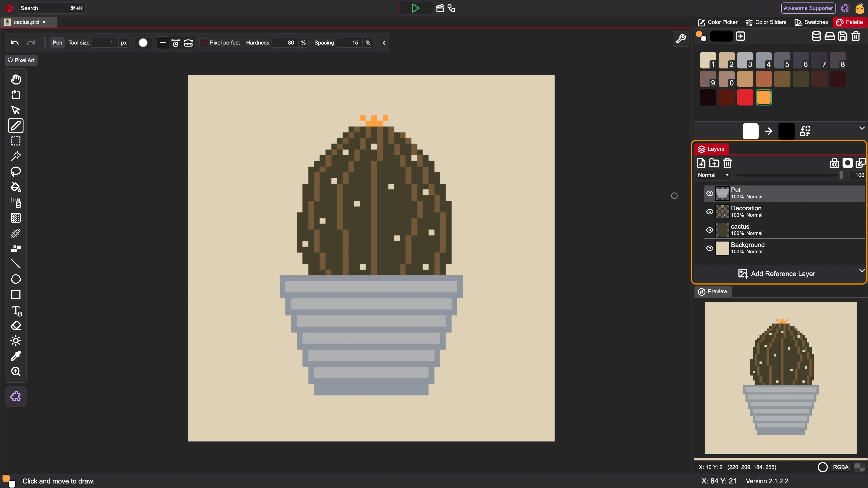This screenshot has height=488, width=868.
Task: Select the Color picker eyedropper tool
Action: coord(16,356)
